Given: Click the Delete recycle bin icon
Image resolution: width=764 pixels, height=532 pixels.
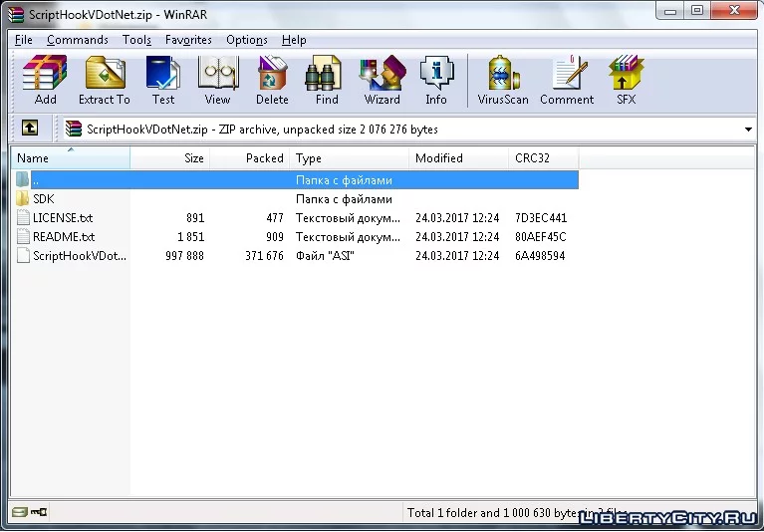Looking at the screenshot, I should [272, 73].
